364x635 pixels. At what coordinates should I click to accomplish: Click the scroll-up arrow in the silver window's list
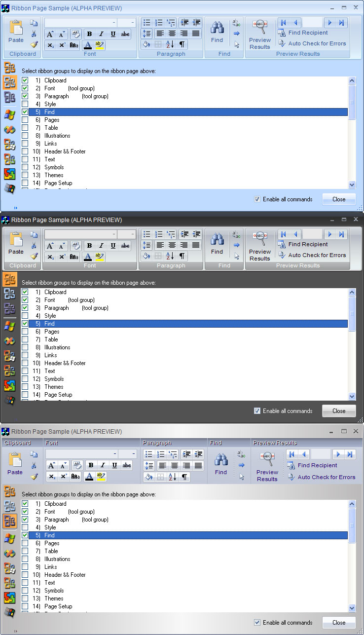point(352,504)
